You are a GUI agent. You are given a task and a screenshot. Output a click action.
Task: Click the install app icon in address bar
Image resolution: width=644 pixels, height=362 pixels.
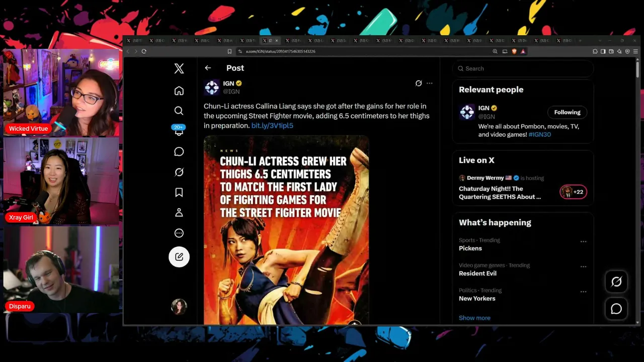tap(505, 51)
